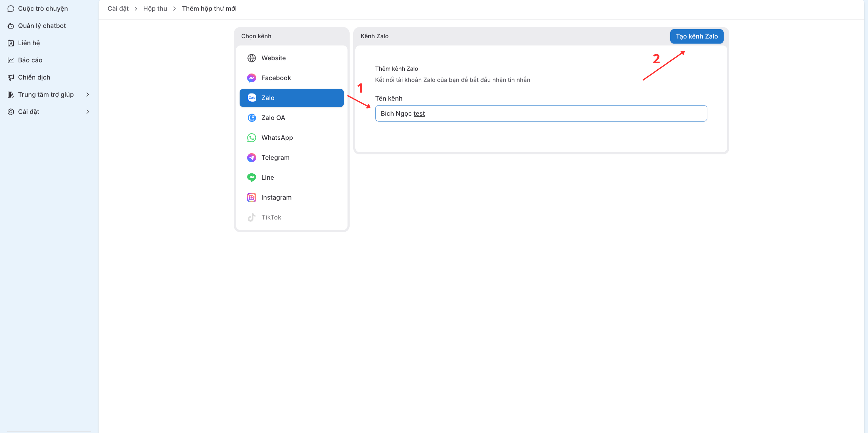Select the TikTok channel label
Viewport: 868px width, 433px height.
(271, 217)
